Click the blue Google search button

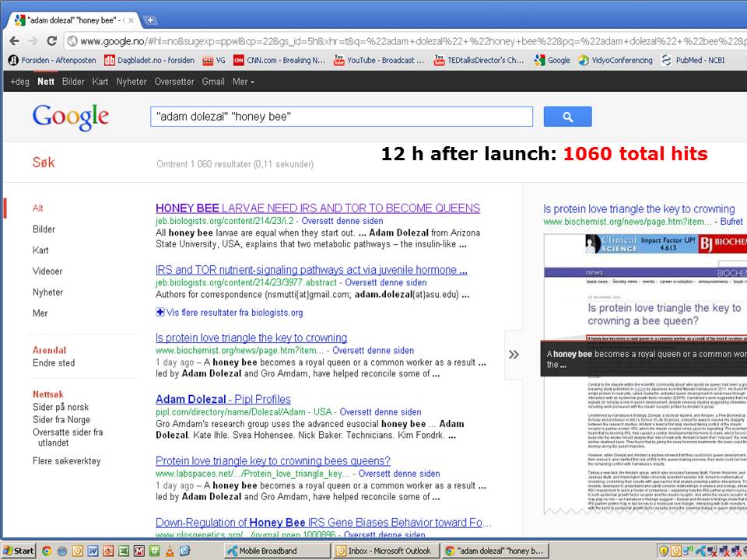[567, 117]
